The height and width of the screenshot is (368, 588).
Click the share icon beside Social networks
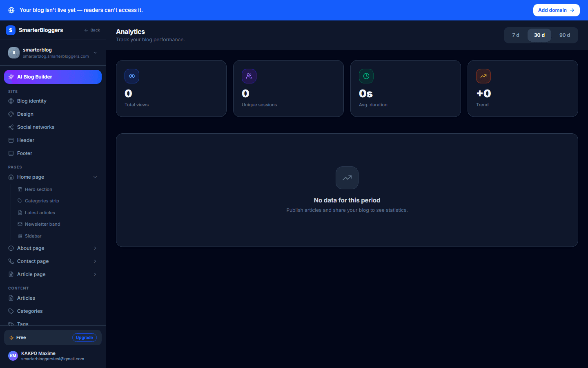11,127
